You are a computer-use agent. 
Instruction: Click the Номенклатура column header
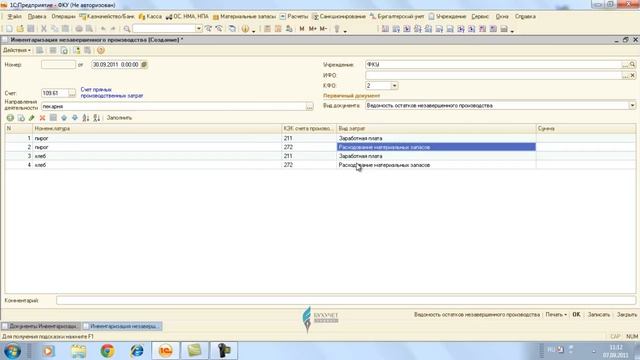pos(157,129)
